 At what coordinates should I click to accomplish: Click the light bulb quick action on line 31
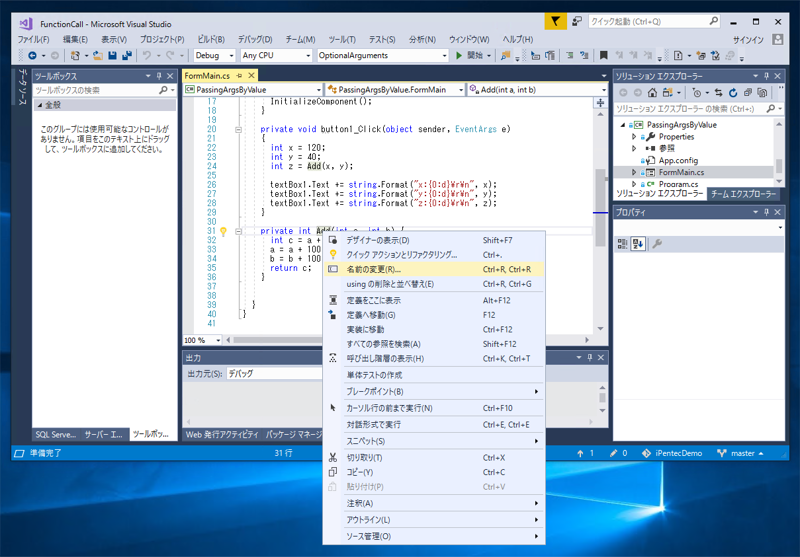(x=223, y=232)
